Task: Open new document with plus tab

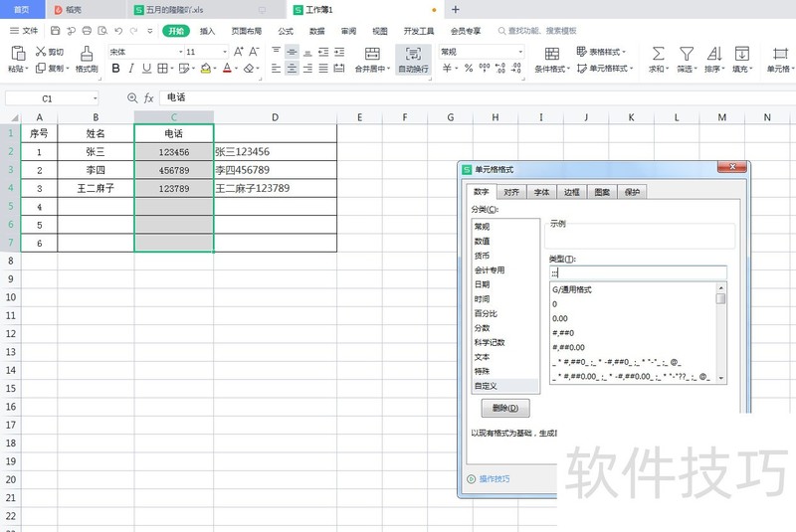Action: 456,9
